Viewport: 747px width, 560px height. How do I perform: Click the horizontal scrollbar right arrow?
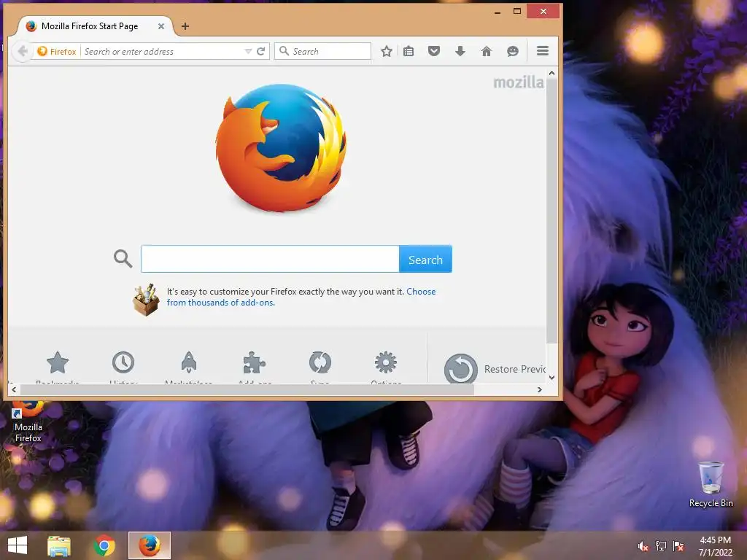pos(539,389)
